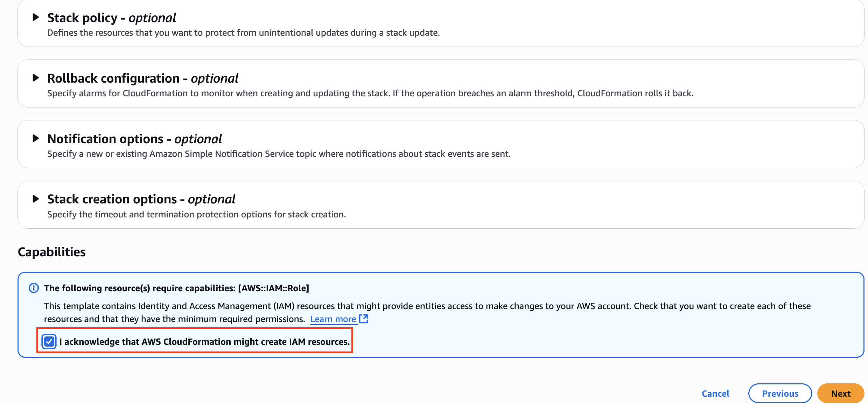Click the Stack policy description text

pos(243,33)
